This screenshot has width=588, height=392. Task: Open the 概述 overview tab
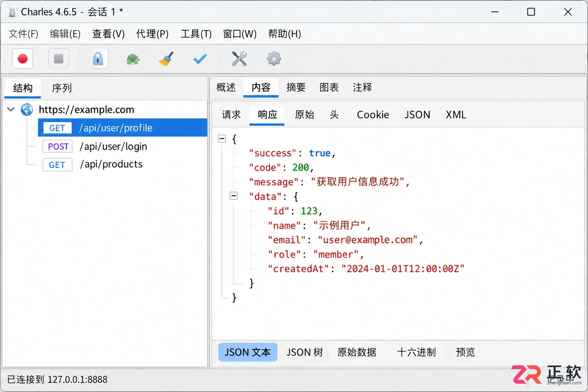point(226,87)
